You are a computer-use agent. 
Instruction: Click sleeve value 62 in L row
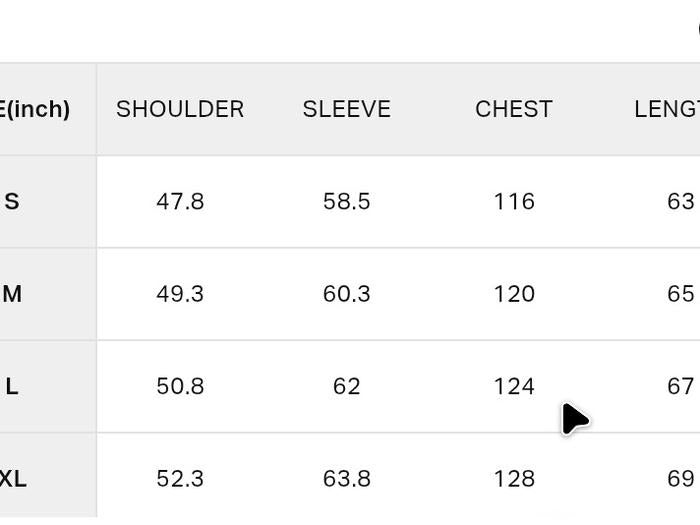(347, 387)
